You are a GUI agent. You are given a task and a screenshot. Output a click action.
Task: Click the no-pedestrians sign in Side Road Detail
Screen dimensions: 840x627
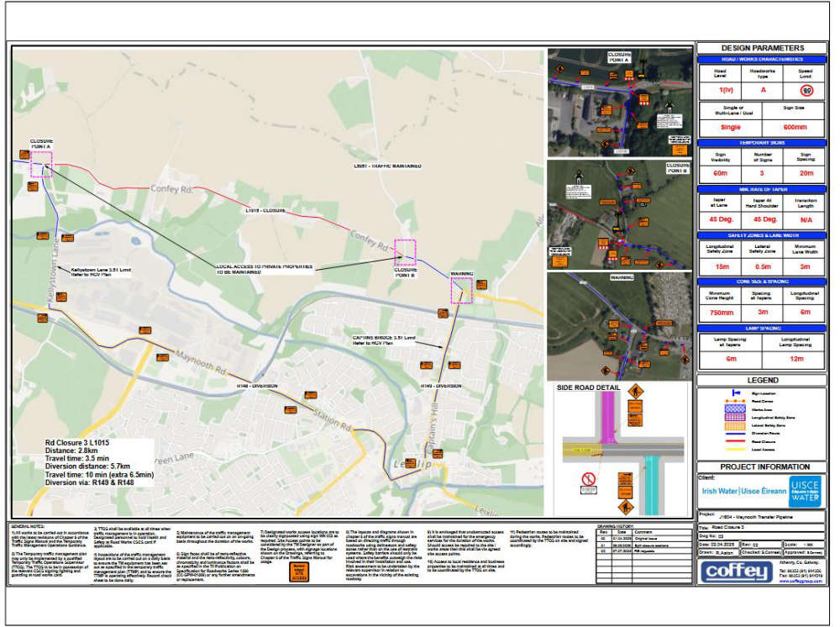click(x=589, y=482)
